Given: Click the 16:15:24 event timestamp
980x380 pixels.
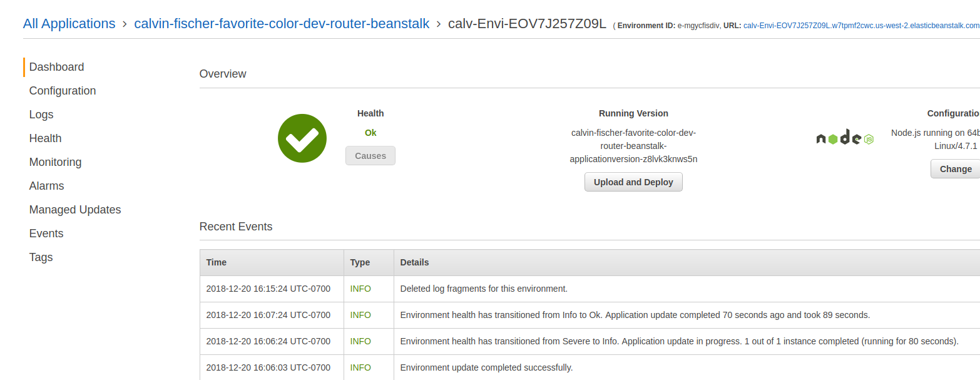Looking at the screenshot, I should pos(268,289).
